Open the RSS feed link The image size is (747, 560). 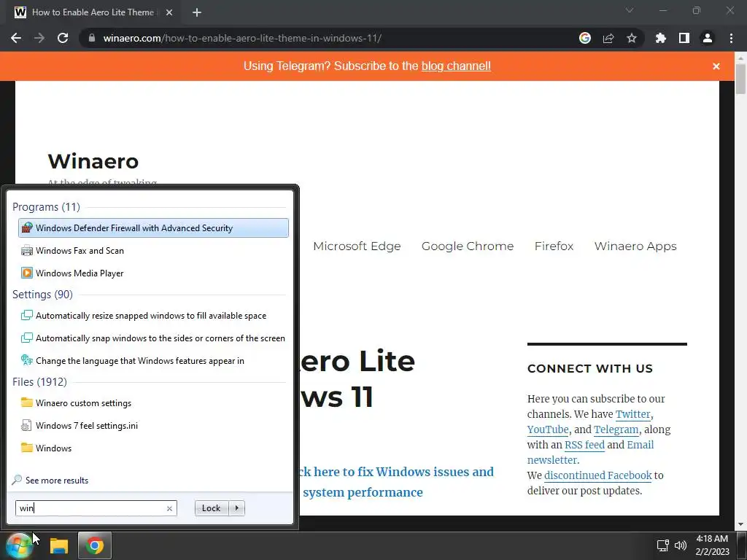tap(584, 445)
